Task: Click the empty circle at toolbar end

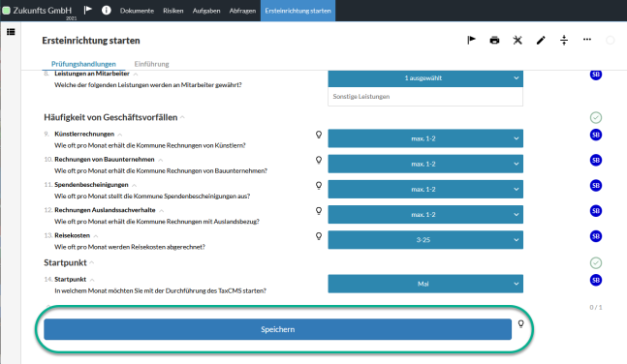Action: [611, 40]
